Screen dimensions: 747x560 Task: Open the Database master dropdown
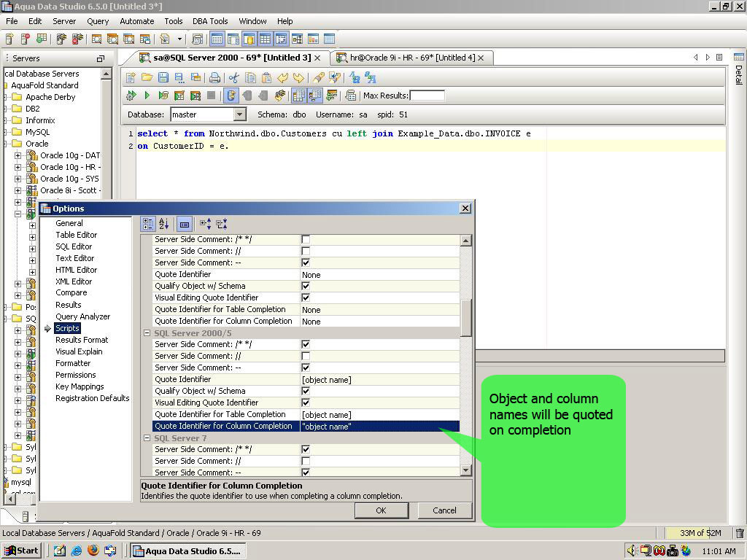pos(240,114)
